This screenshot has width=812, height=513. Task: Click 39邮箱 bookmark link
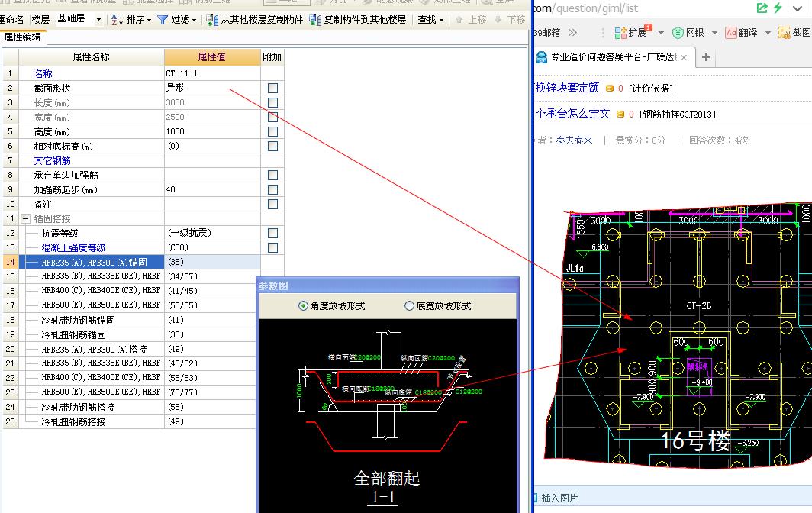click(547, 33)
